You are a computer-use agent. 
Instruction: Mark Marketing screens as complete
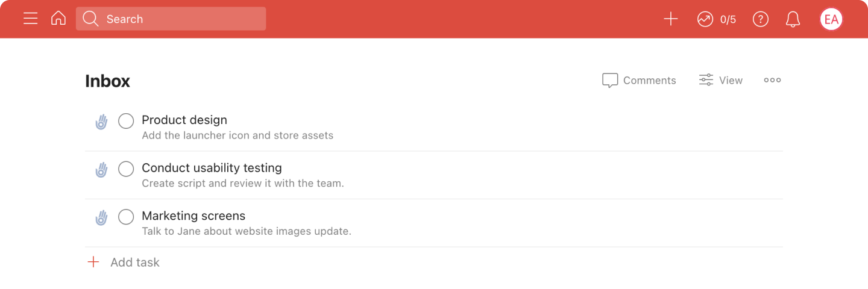126,217
